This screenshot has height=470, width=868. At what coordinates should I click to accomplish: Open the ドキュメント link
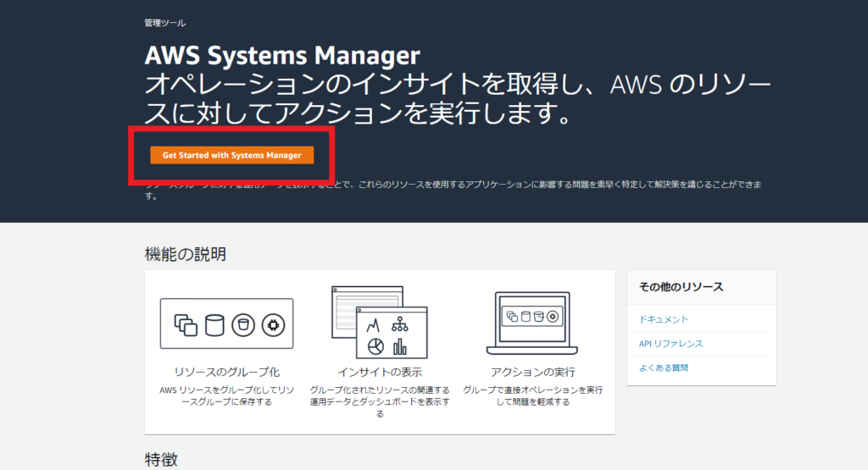pos(664,319)
